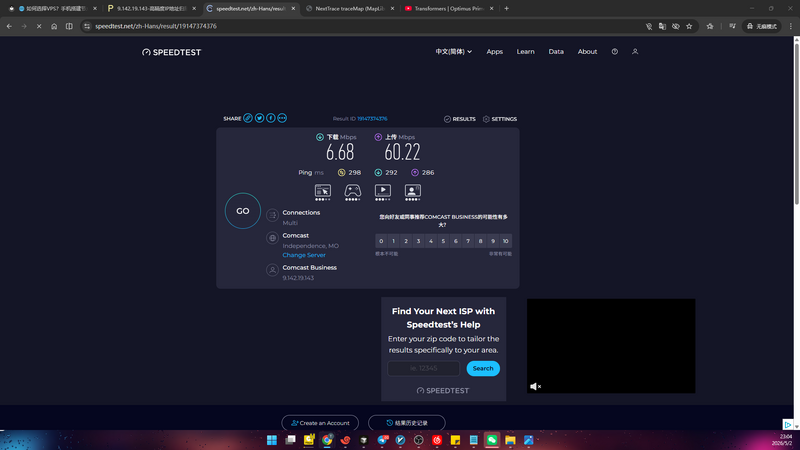Click the Comcast Business ISP user icon
Viewport: 800px width, 450px height.
272,270
